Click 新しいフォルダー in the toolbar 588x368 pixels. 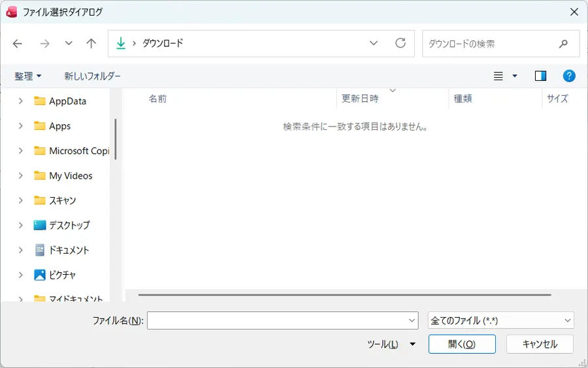(x=92, y=76)
